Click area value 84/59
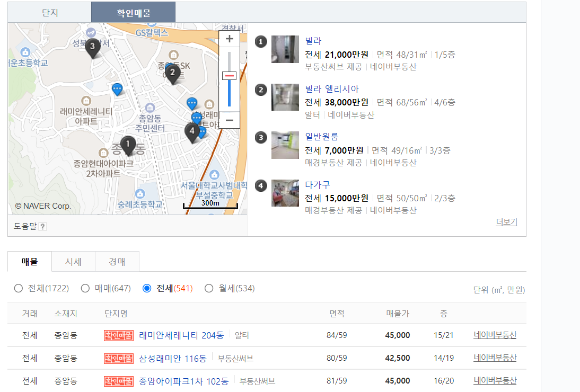Viewport: 580px width, 392px height. [337, 335]
